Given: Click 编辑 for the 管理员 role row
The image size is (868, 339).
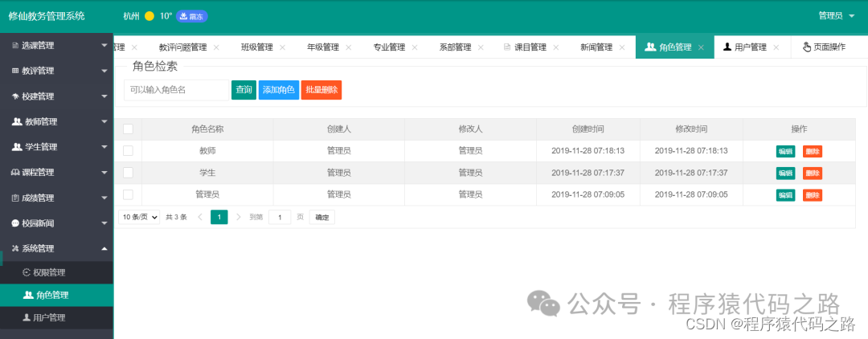Looking at the screenshot, I should pos(785,195).
